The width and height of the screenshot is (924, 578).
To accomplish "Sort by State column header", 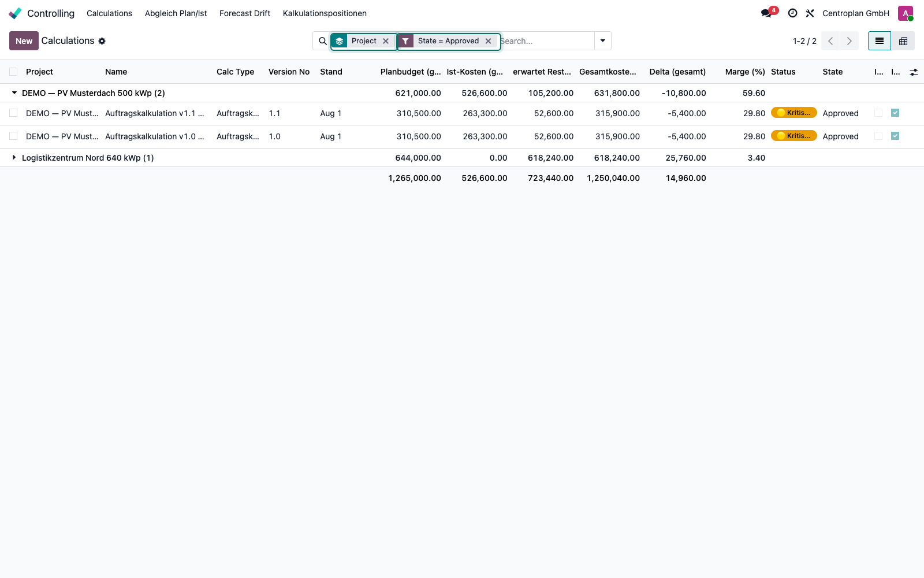I will tap(832, 72).
